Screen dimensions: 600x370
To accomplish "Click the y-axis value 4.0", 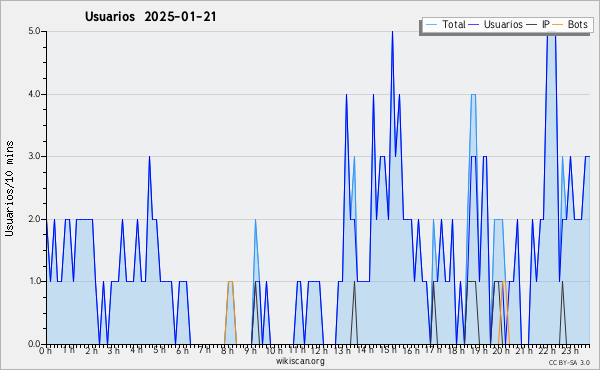I will tap(34, 94).
